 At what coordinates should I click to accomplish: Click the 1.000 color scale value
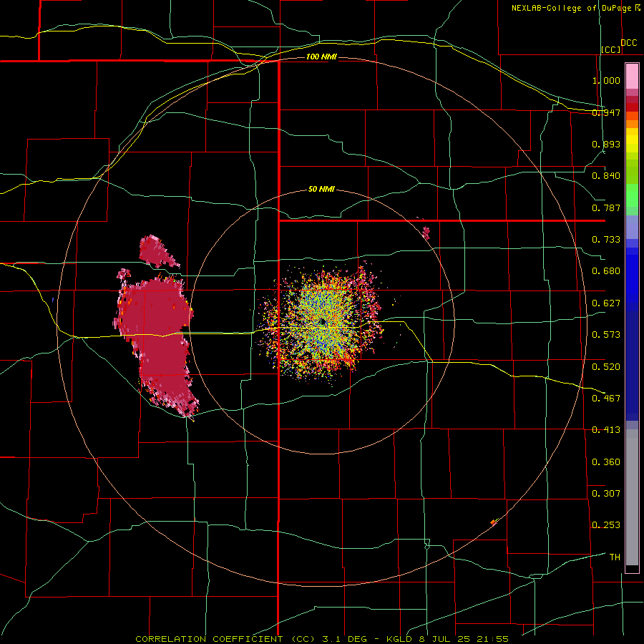click(x=606, y=80)
